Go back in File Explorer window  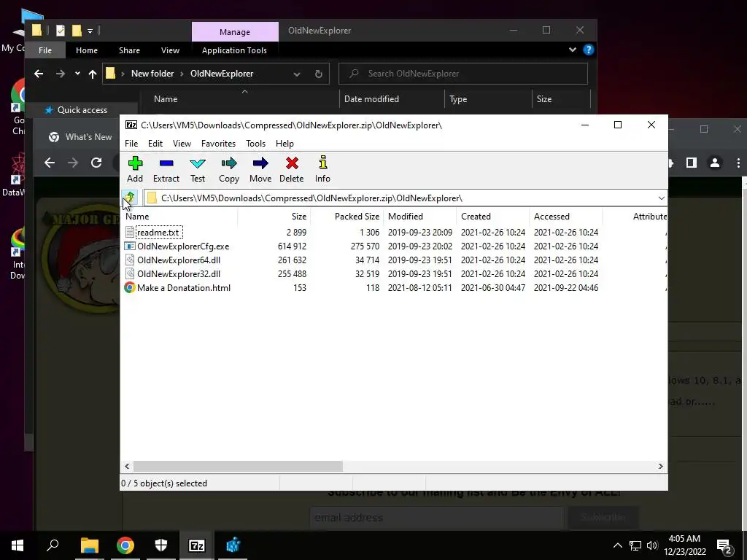click(x=39, y=74)
